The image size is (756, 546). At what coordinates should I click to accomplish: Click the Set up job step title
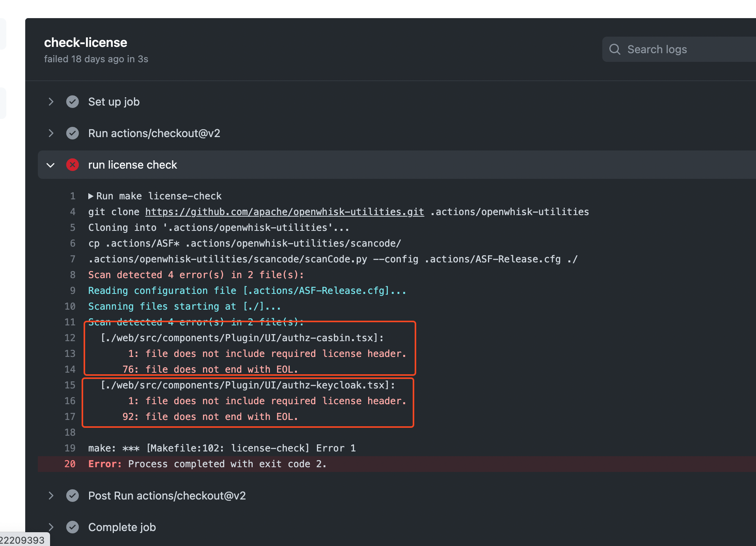tap(114, 102)
